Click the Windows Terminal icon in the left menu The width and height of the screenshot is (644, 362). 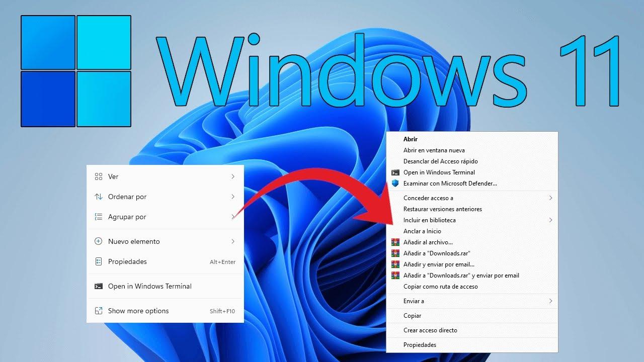(x=99, y=286)
